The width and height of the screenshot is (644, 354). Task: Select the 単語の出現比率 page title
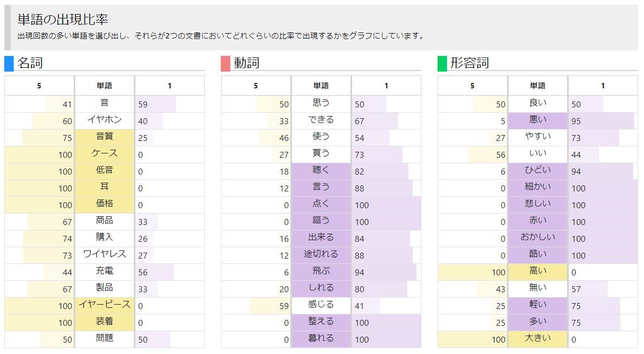click(63, 20)
